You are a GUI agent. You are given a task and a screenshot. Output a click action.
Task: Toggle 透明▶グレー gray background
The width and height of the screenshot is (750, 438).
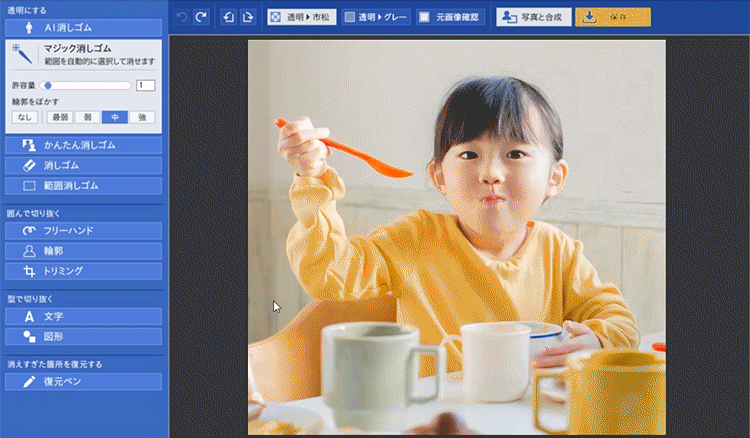374,17
